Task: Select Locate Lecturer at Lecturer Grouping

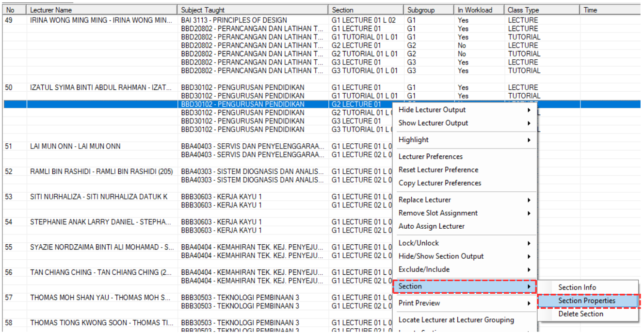Action: [x=456, y=319]
